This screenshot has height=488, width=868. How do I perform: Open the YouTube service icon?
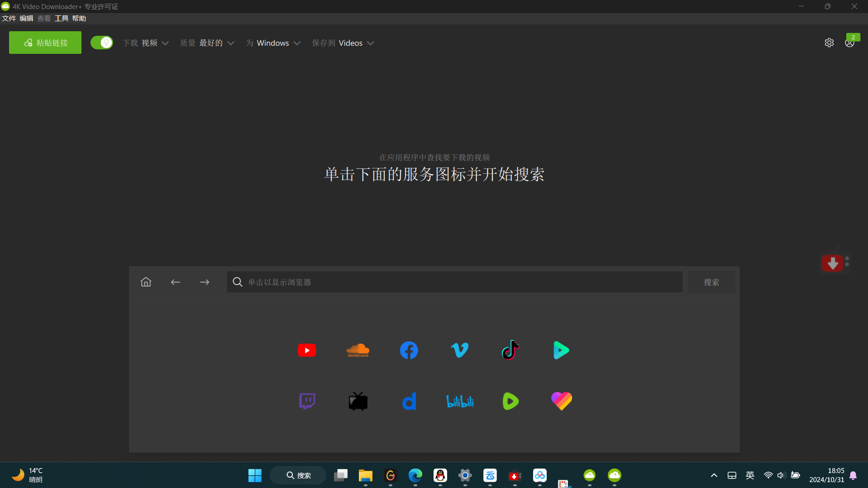tap(307, 350)
